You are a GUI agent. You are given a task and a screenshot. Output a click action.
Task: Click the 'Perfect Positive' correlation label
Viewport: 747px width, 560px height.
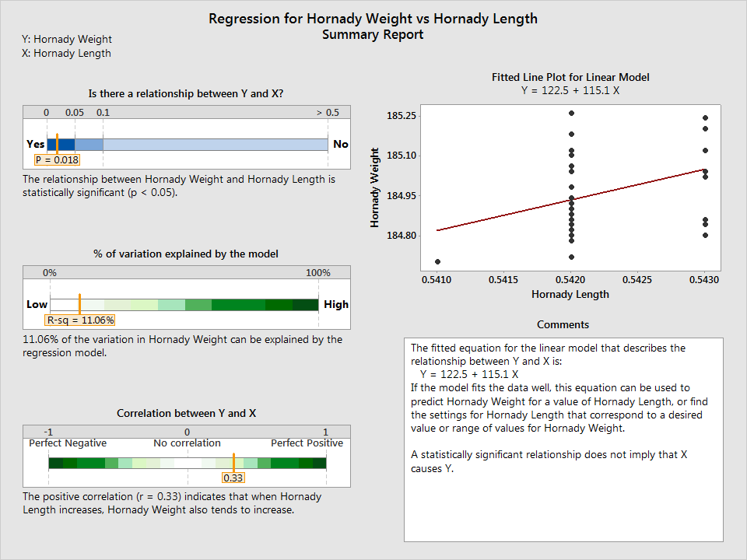click(307, 443)
